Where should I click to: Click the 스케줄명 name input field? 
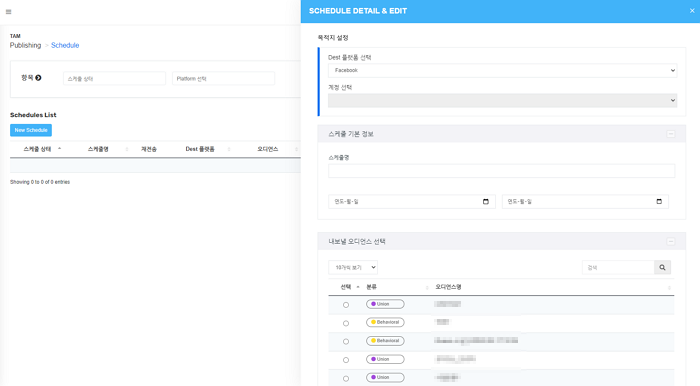501,171
